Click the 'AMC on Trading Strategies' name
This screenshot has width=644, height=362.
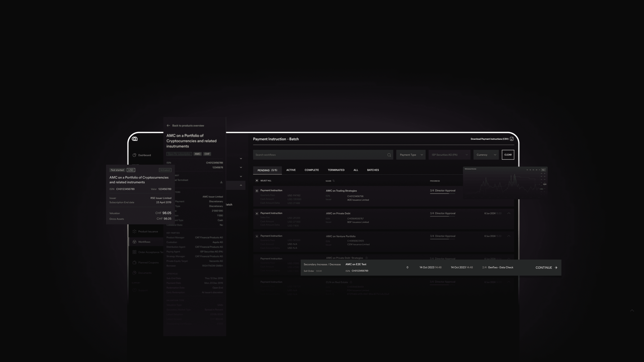coord(341,191)
